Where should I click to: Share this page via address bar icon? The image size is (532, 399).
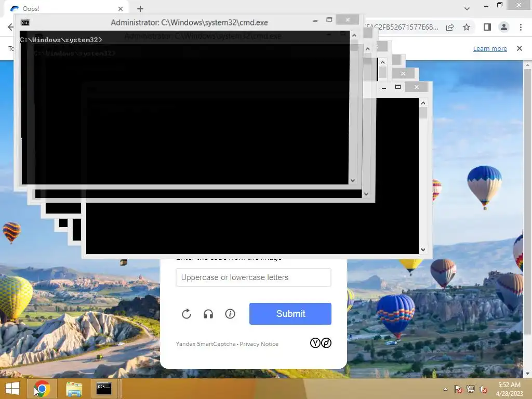[450, 27]
